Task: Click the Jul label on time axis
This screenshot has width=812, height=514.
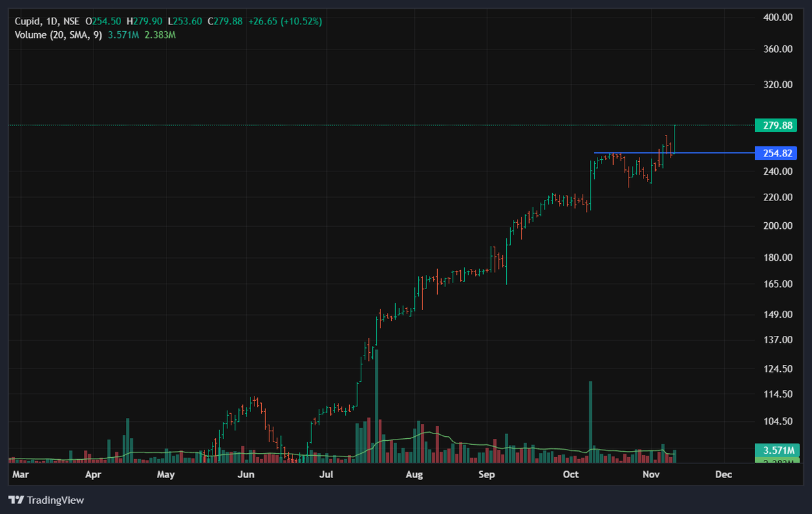Action: pyautogui.click(x=327, y=475)
